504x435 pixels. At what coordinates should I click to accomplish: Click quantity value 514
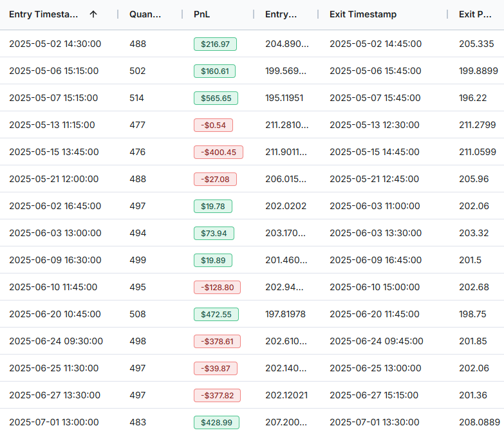tap(136, 98)
